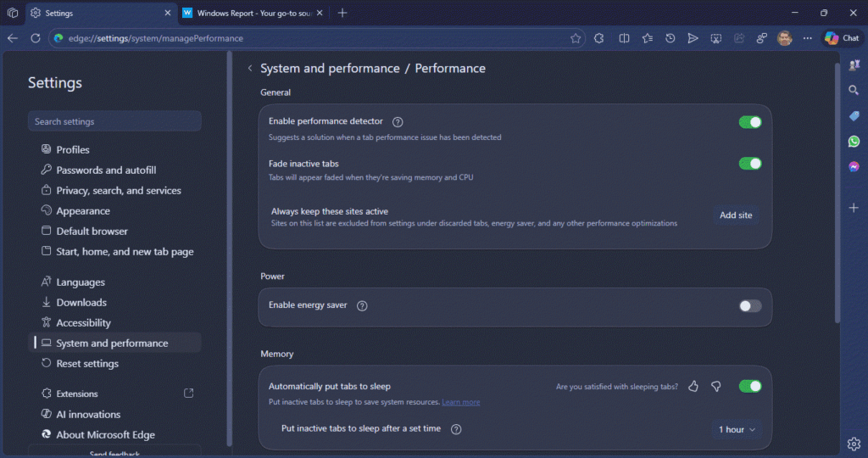Show help for Enable performance detector
This screenshot has width=868, height=458.
click(x=398, y=122)
